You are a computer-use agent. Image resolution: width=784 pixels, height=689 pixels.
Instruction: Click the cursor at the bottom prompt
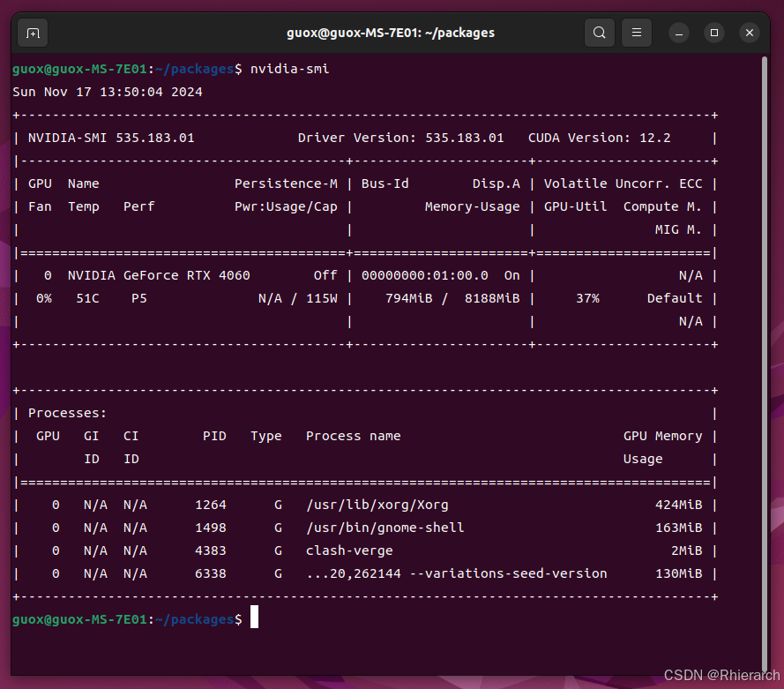click(255, 617)
